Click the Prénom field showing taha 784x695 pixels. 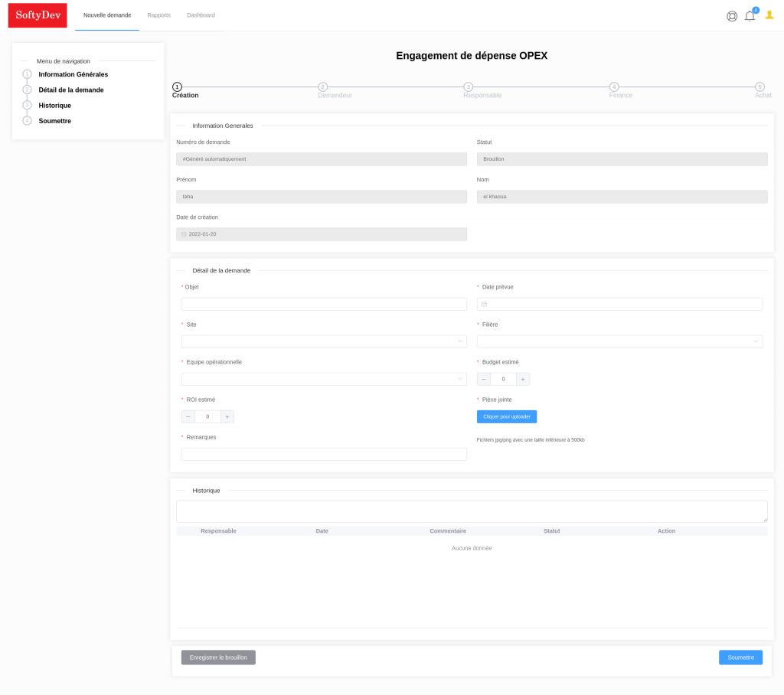322,197
